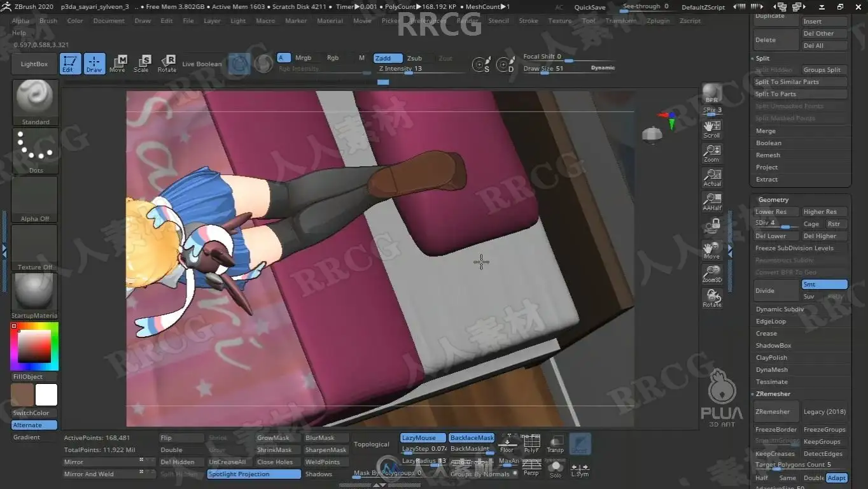Open the Zplugin menu
This screenshot has height=489, width=868.
[658, 20]
